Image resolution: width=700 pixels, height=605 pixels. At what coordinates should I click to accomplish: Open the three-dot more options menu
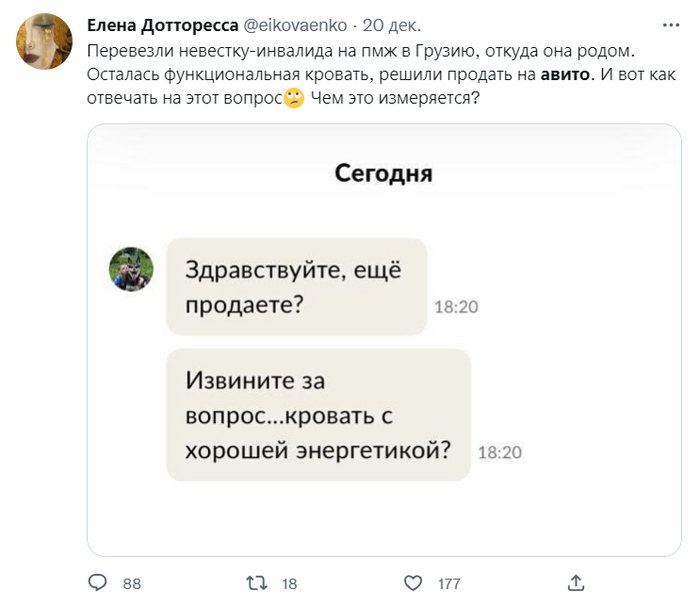click(x=668, y=25)
